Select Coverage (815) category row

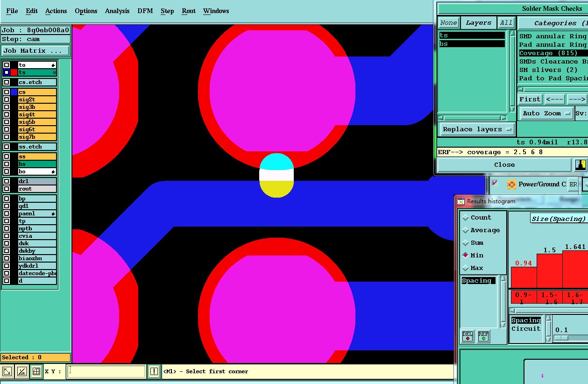pyautogui.click(x=553, y=53)
